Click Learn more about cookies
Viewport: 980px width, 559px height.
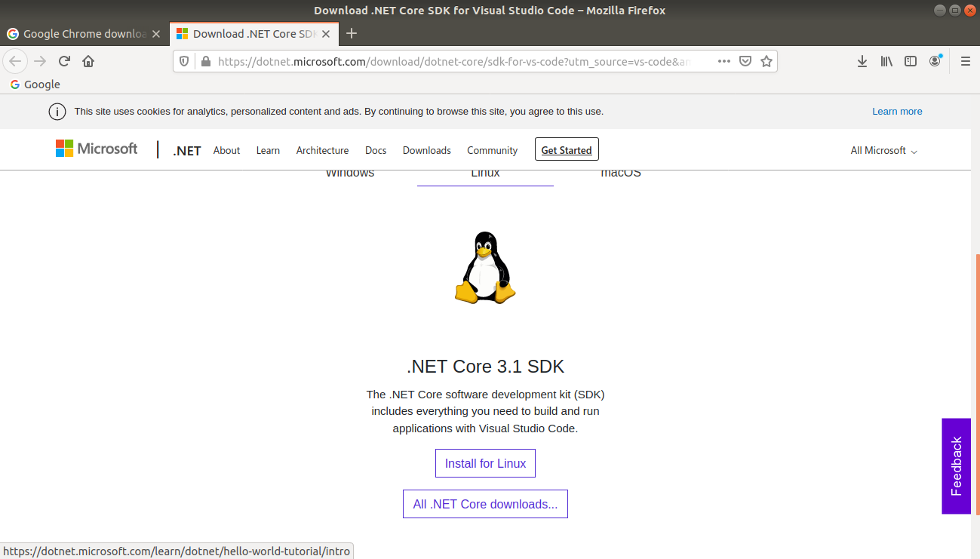[897, 112]
